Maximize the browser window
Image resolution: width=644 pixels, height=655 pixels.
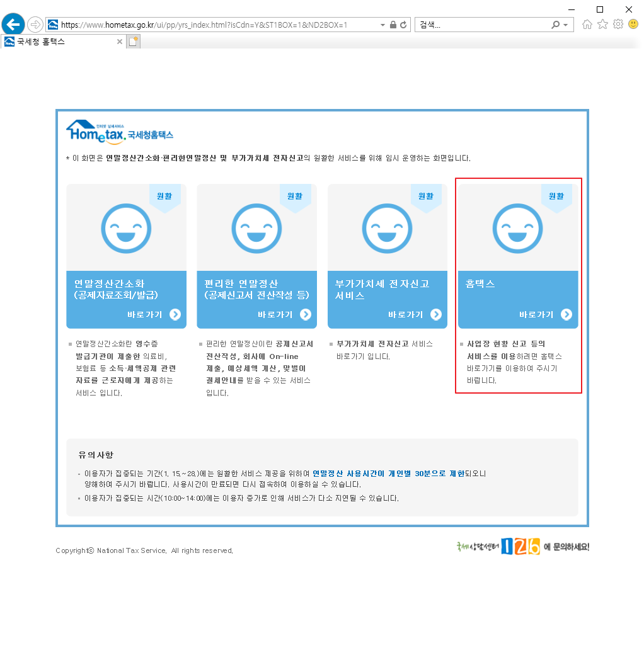[x=600, y=9]
